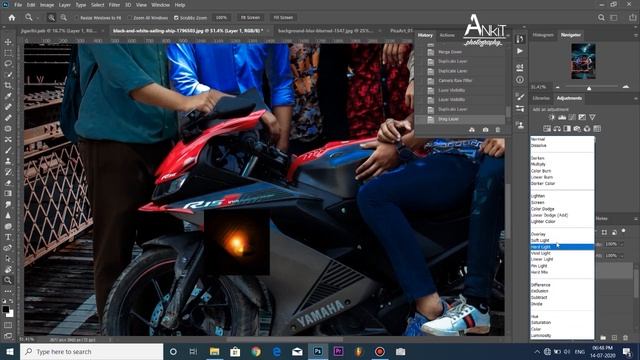Image resolution: width=640 pixels, height=360 pixels.
Task: Choose Hard Light blend mode
Action: (x=562, y=247)
